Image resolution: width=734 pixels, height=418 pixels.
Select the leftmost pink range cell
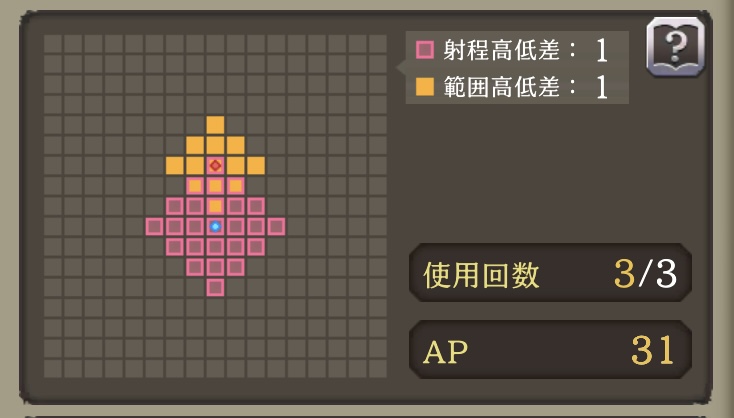[x=154, y=227]
